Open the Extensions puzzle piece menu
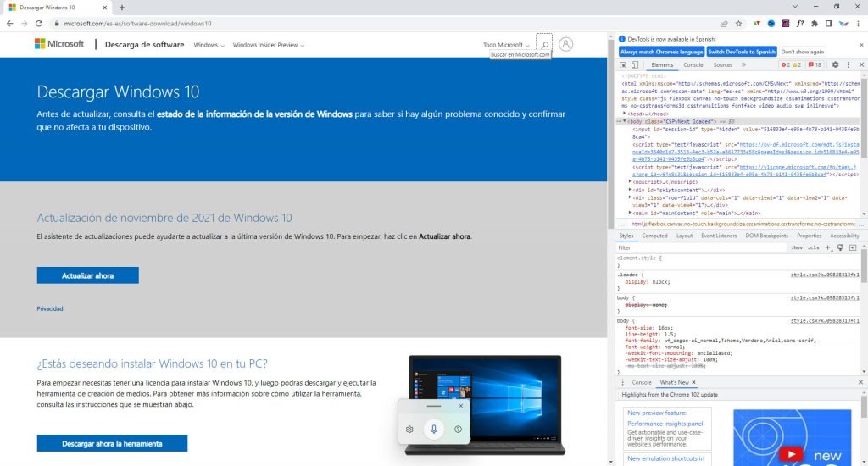 point(815,24)
